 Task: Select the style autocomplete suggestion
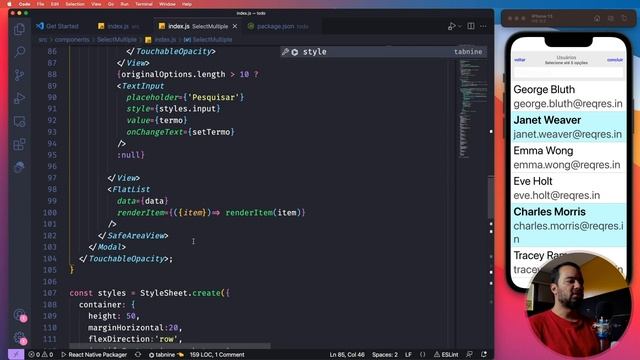(383, 52)
